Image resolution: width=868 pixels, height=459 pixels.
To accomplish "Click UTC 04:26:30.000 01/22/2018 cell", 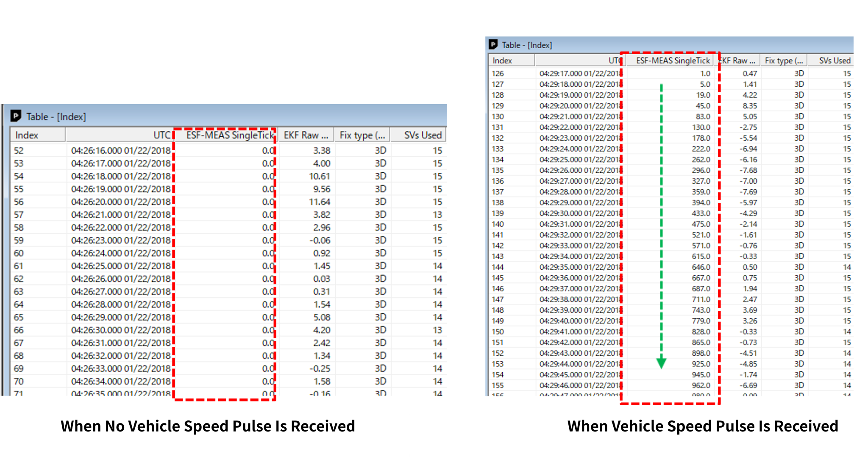I will pos(121,330).
